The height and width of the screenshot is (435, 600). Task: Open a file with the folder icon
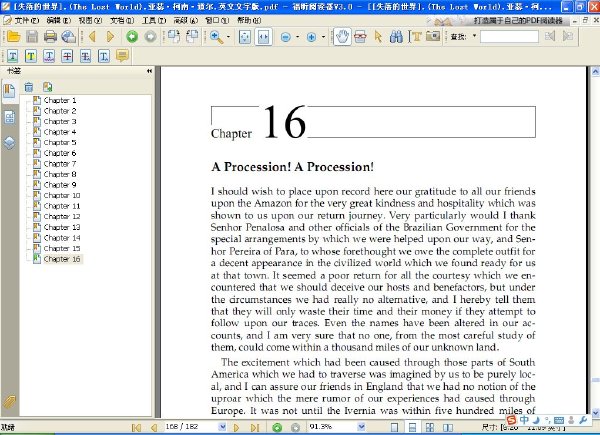pyautogui.click(x=13, y=37)
